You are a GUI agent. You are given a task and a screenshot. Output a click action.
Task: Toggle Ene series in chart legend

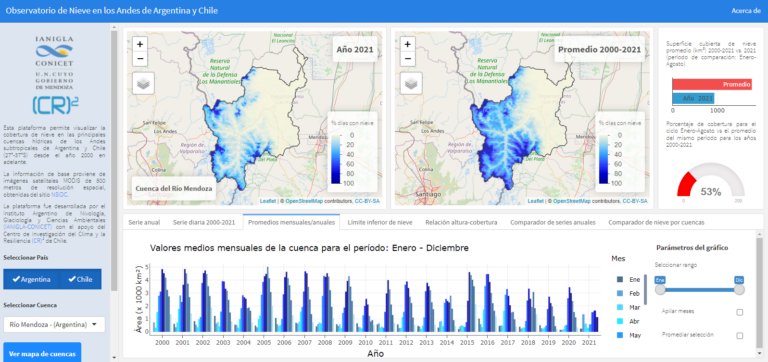pos(628,279)
